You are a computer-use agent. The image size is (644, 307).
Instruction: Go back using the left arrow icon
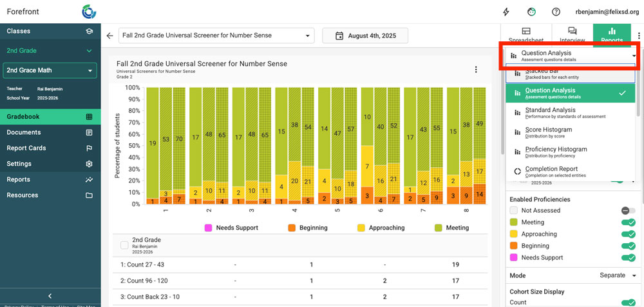(x=109, y=36)
